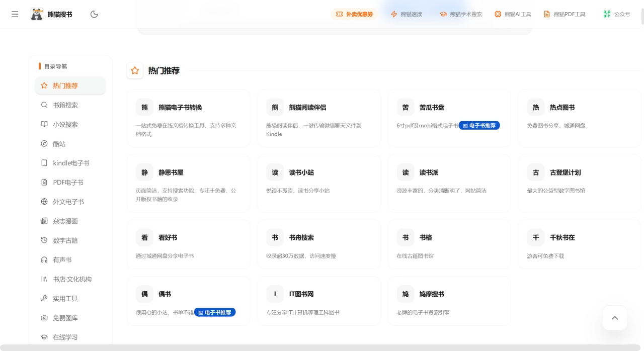This screenshot has width=644, height=351.
Task: Open 熊猫PDF工具 in the top bar
Action: coord(565,14)
